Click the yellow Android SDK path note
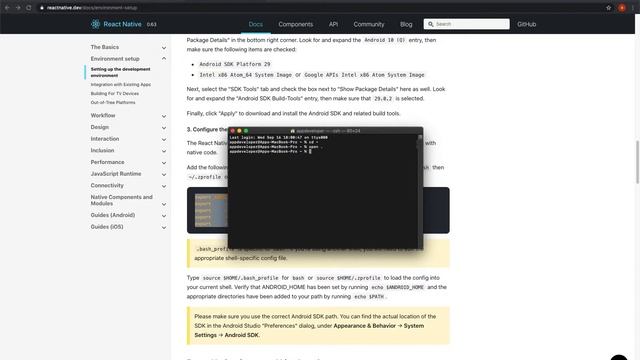The image size is (640, 360). coord(318,326)
